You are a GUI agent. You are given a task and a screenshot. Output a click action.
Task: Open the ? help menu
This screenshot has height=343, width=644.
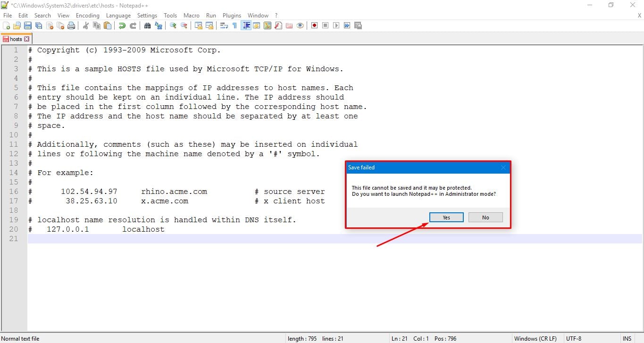point(276,16)
